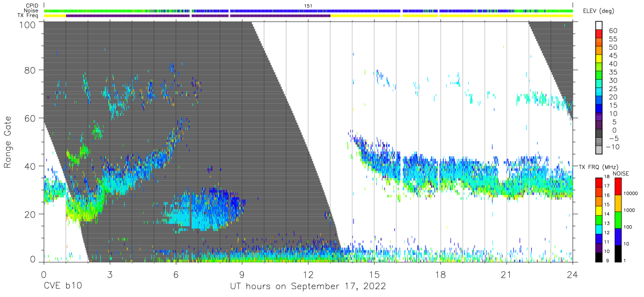
Task: Click the x-axis tick label 0
Action: [44, 274]
